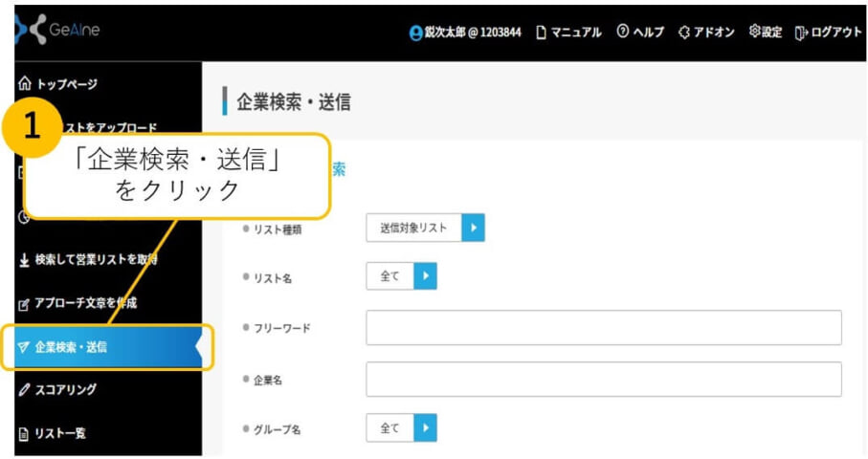The image size is (868, 459).
Task: Expand the リスト名 dropdown arrow
Action: [x=425, y=276]
